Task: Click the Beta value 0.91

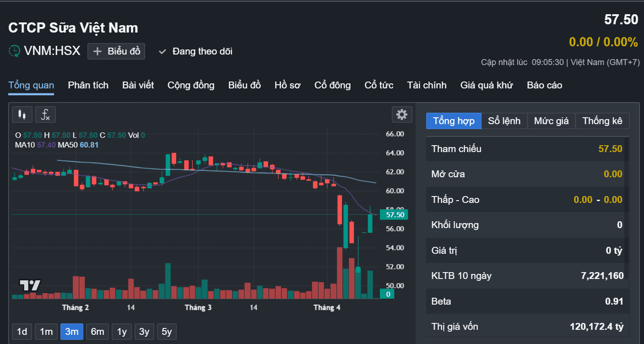Action: [614, 301]
